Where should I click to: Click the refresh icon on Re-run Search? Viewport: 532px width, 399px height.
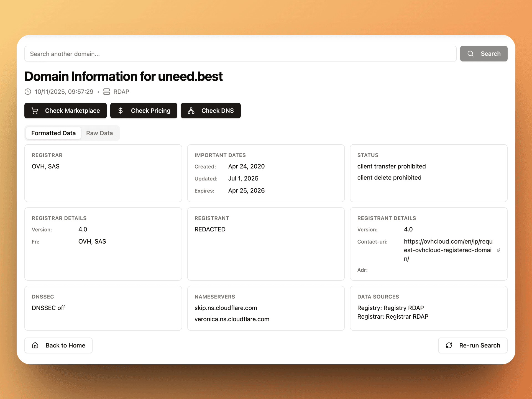(449, 345)
